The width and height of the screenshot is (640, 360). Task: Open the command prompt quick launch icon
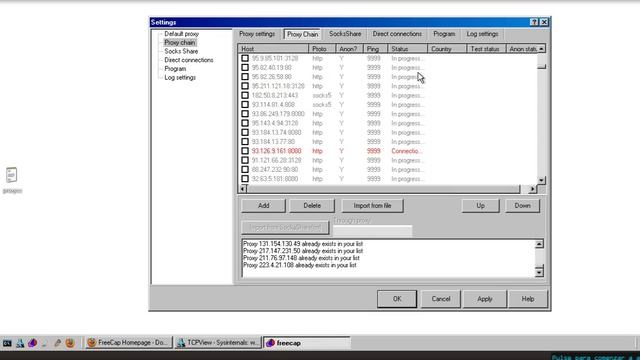(x=7, y=343)
